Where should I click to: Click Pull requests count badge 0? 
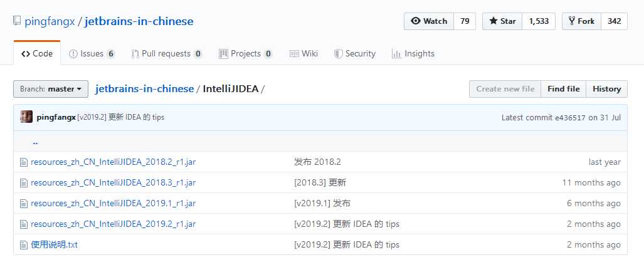tap(198, 54)
